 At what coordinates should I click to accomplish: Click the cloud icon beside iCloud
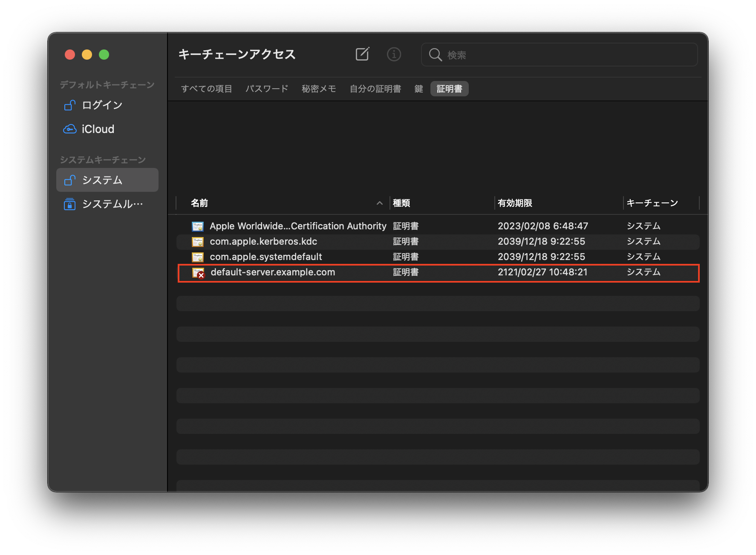coord(70,129)
